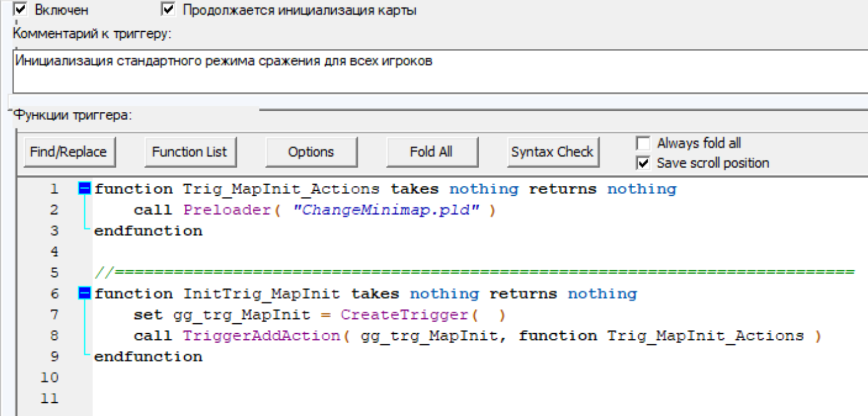The width and height of the screenshot is (868, 416).
Task: Disable "Save scroll position" checkbox
Action: (643, 163)
